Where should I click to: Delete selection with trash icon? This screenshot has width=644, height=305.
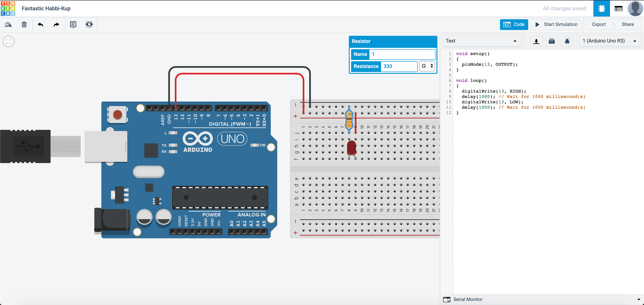pos(24,25)
